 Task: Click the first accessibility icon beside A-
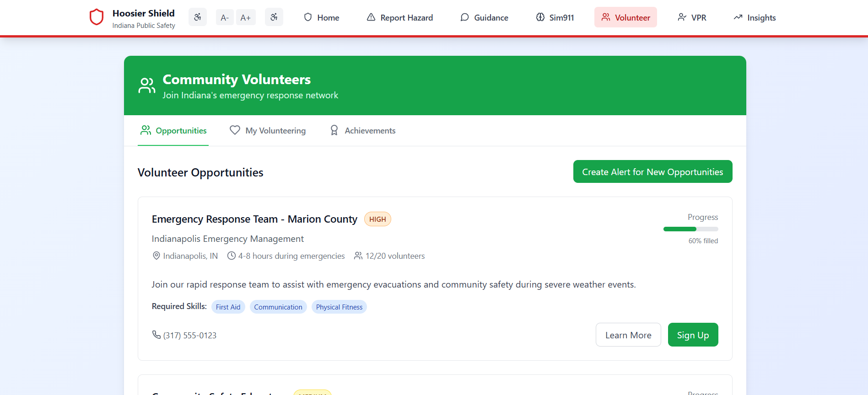click(198, 17)
